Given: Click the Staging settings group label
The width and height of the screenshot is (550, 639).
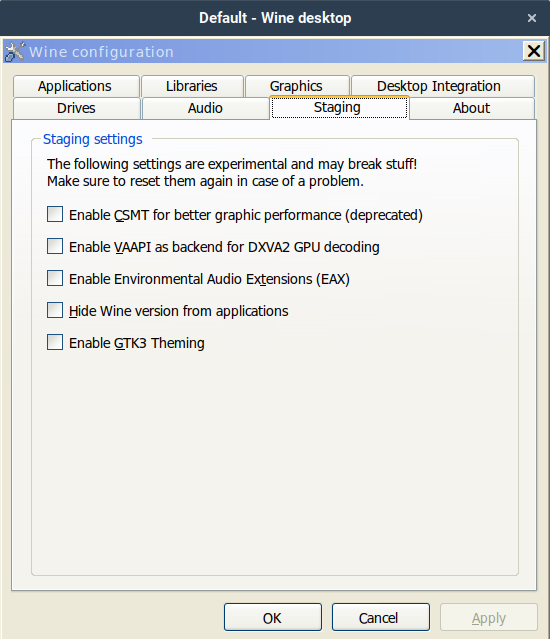Looking at the screenshot, I should point(93,139).
